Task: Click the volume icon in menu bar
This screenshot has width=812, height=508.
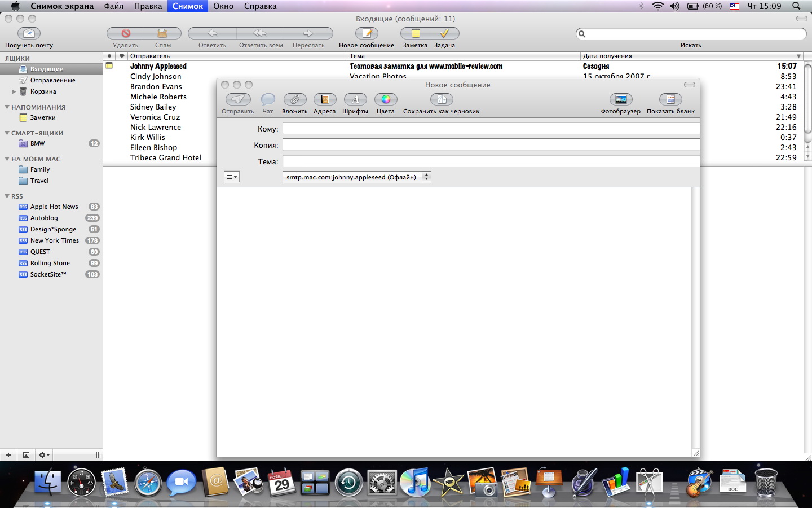Action: pyautogui.click(x=674, y=6)
